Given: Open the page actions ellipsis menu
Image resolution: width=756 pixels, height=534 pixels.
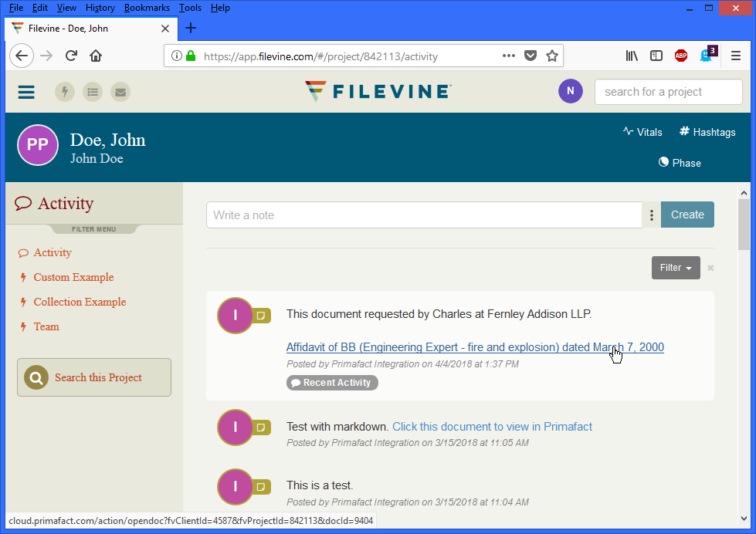Looking at the screenshot, I should (x=508, y=56).
